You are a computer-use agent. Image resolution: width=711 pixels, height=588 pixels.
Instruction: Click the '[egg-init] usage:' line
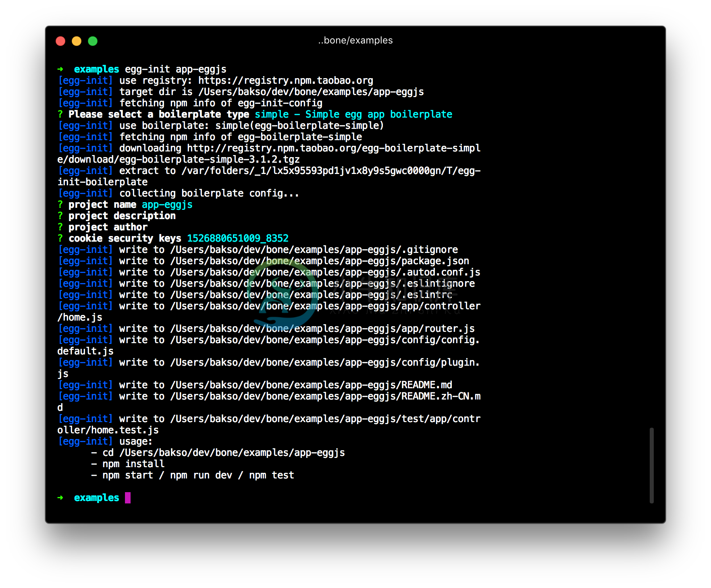coord(105,441)
